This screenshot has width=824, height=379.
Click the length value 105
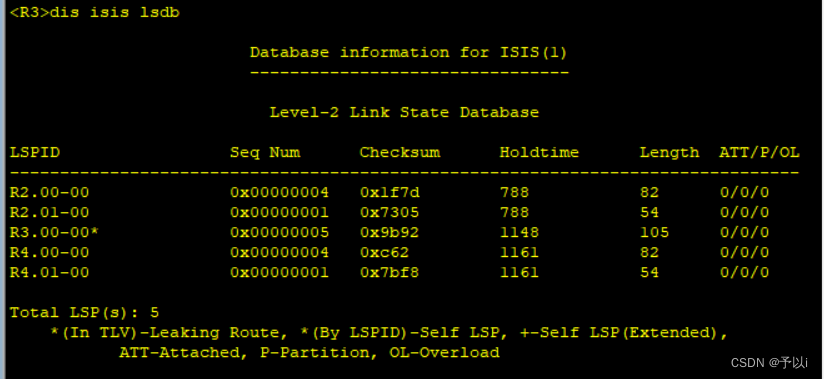click(654, 232)
